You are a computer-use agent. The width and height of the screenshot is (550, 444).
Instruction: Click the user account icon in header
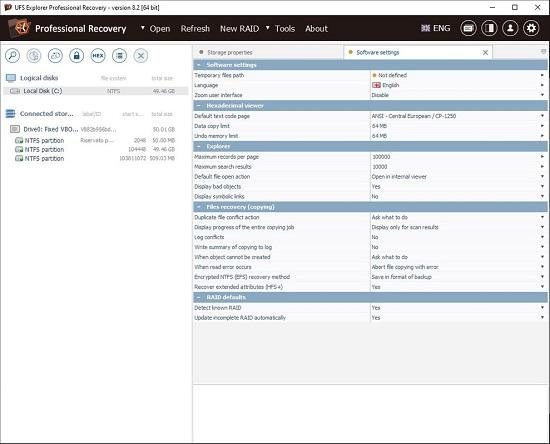510,28
